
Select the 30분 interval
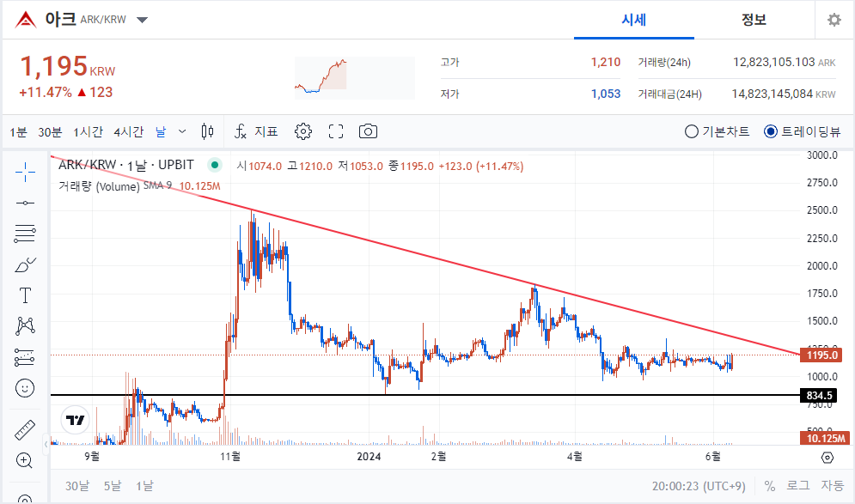(x=50, y=132)
